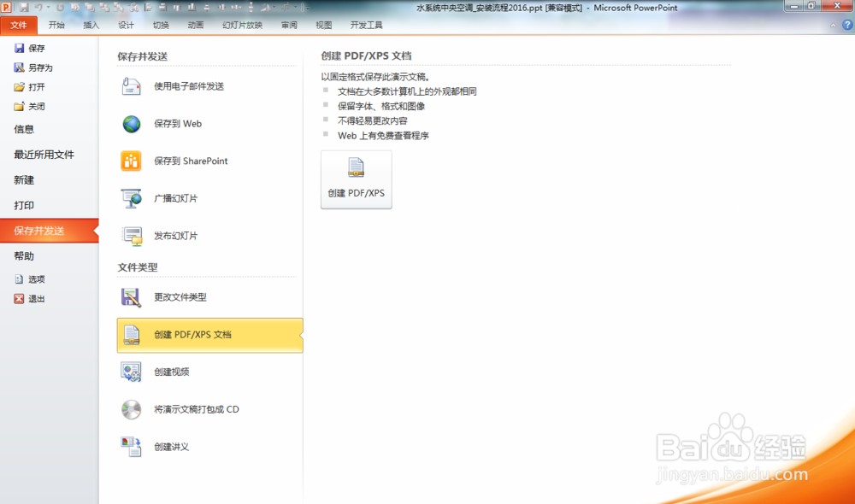
Task: Click the change file type icon
Action: pos(131,297)
